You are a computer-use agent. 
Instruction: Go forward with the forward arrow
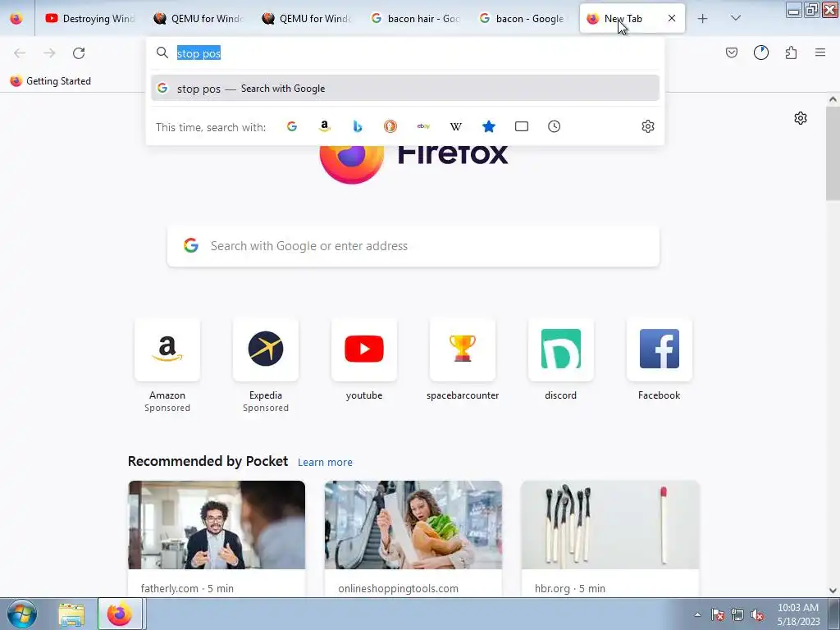point(49,53)
